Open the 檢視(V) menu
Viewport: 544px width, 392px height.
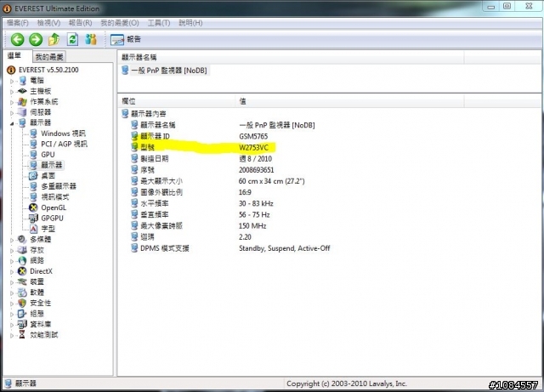pos(48,23)
